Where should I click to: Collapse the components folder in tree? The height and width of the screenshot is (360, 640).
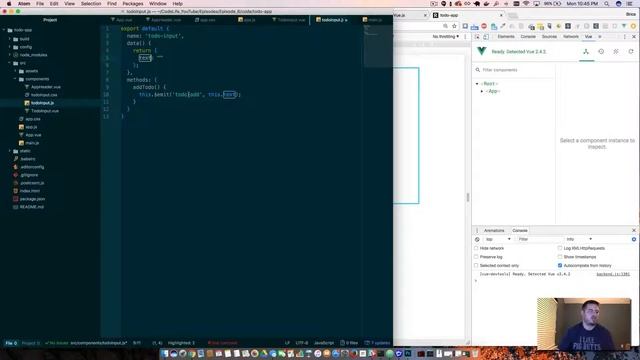coord(16,79)
